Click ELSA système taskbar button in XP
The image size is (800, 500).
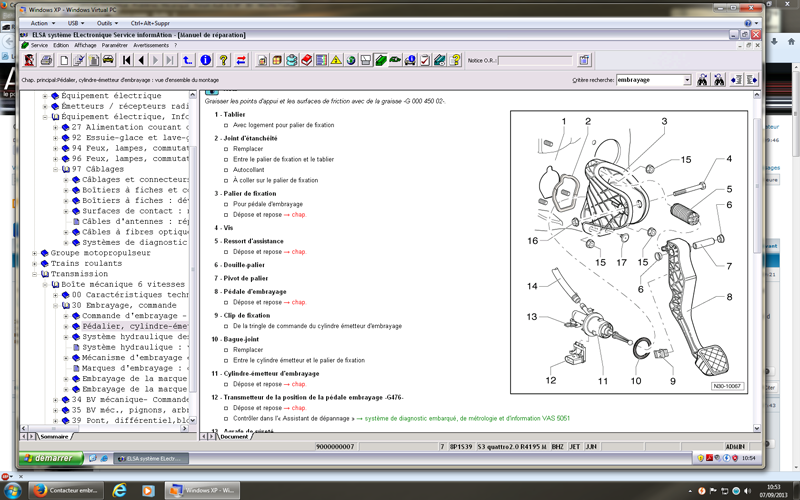click(151, 459)
